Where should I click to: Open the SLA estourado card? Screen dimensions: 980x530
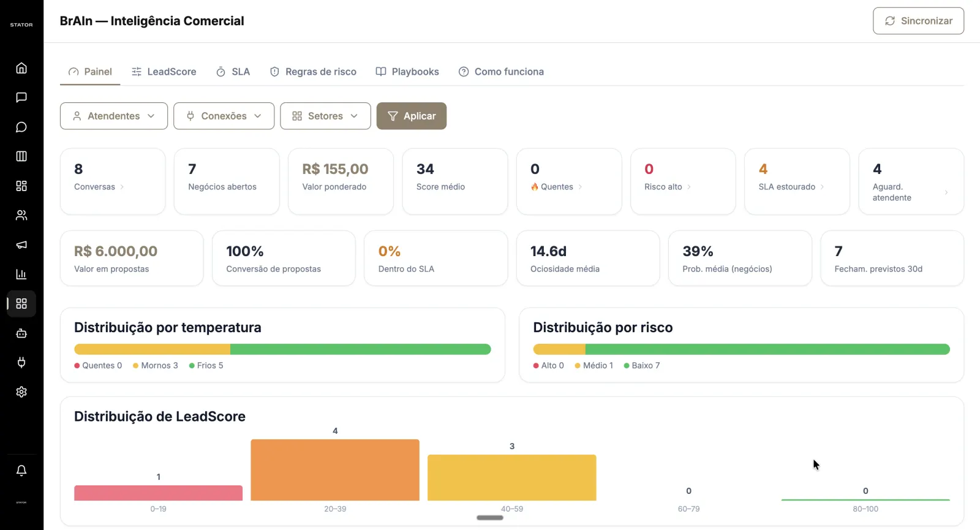(797, 181)
